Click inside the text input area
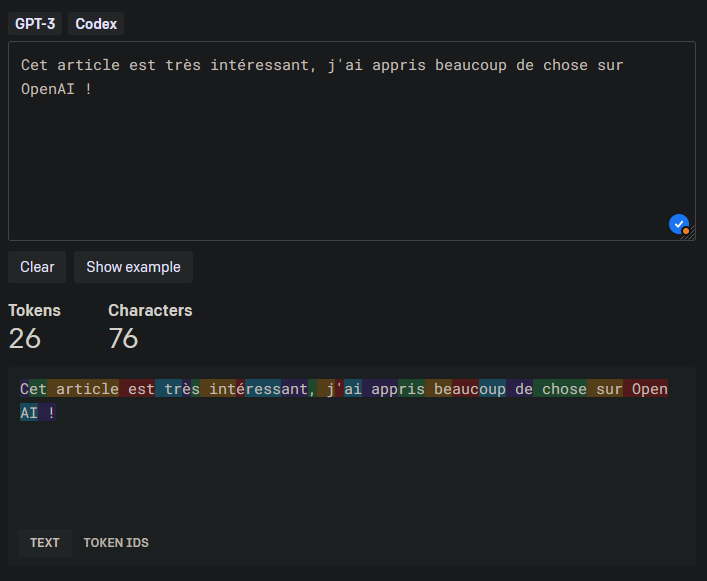Screen dimensions: 707x581 (x=352, y=141)
